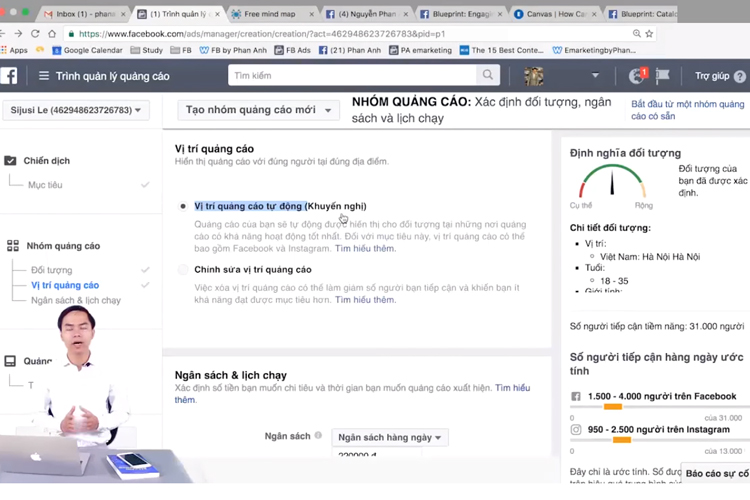Click the Nhóm quảng cáo grid icon
This screenshot has height=500, width=750.
pos(12,246)
